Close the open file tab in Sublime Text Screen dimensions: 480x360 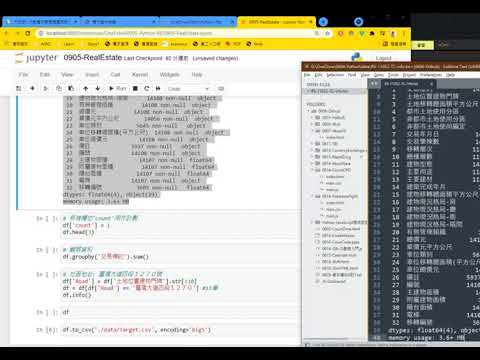click(x=431, y=84)
